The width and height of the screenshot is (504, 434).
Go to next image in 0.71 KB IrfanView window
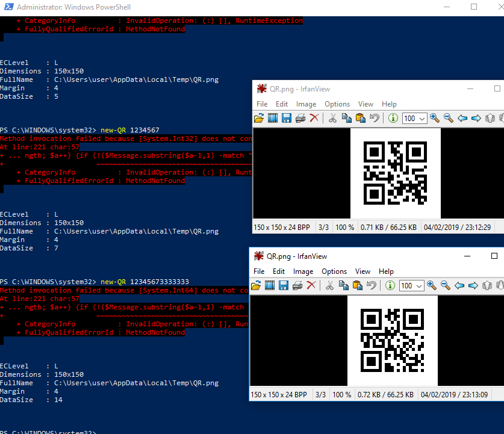[x=476, y=118]
